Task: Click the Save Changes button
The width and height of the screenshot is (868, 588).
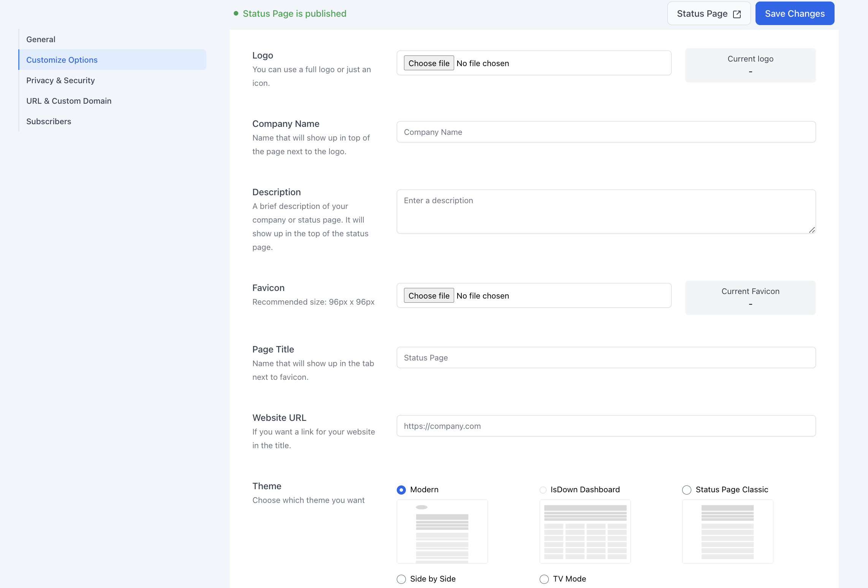Action: [x=794, y=14]
